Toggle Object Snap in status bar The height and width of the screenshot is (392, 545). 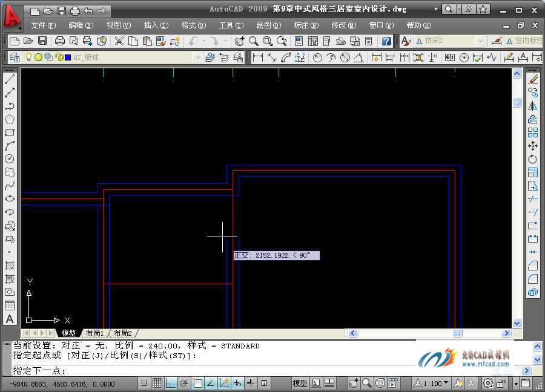pos(197,384)
